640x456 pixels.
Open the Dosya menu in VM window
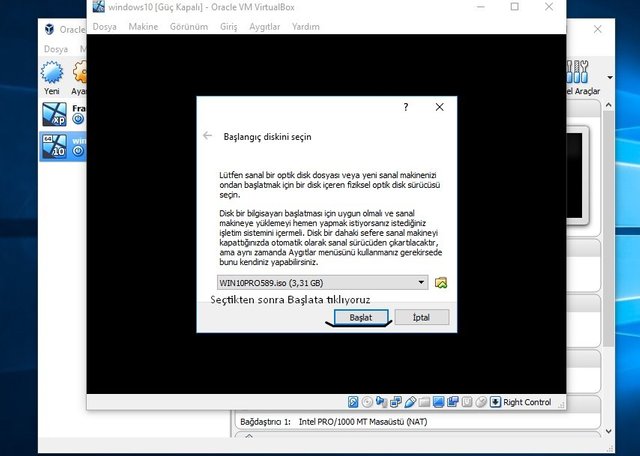click(104, 27)
